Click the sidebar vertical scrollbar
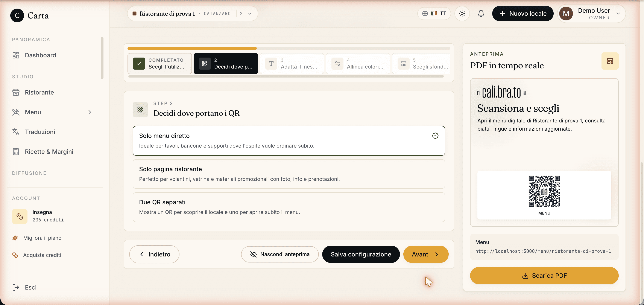Screen dimensions: 644x305 (x=102, y=58)
